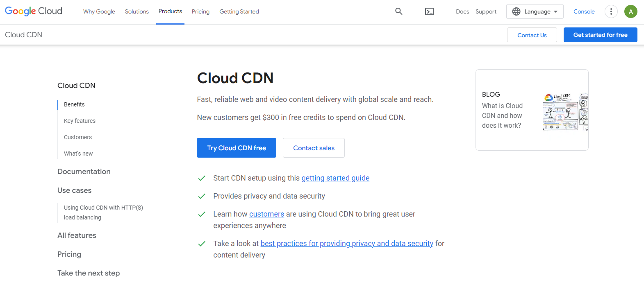Open the Products menu tab
This screenshot has height=287, width=644.
coord(170,11)
